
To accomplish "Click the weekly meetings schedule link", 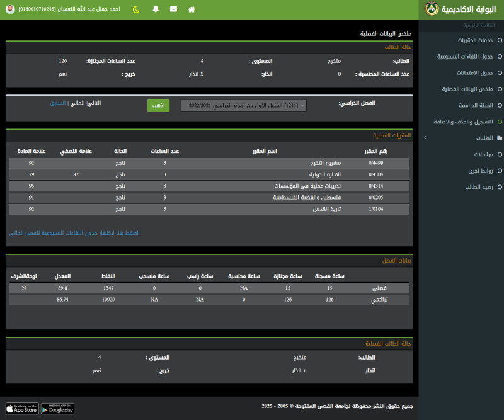I will pyautogui.click(x=74, y=233).
